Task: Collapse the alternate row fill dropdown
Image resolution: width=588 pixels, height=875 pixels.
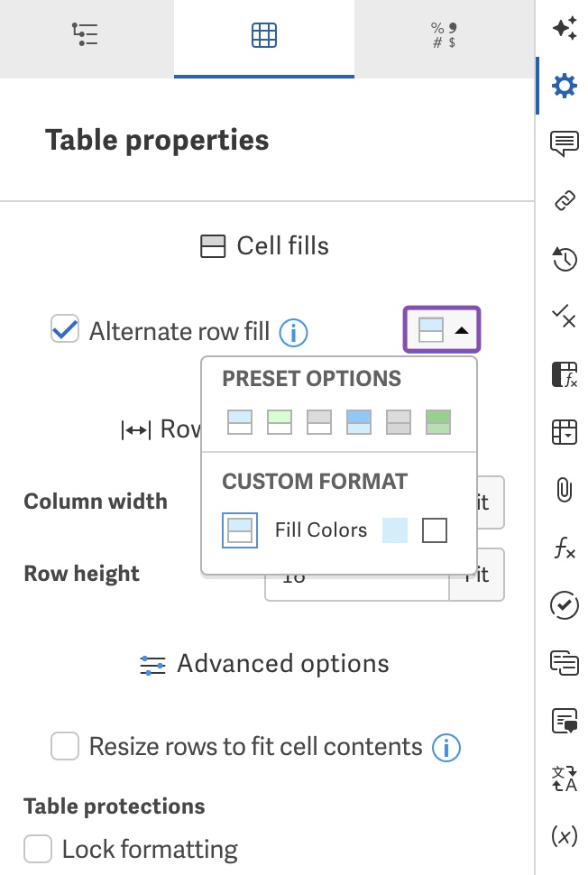Action: (442, 330)
